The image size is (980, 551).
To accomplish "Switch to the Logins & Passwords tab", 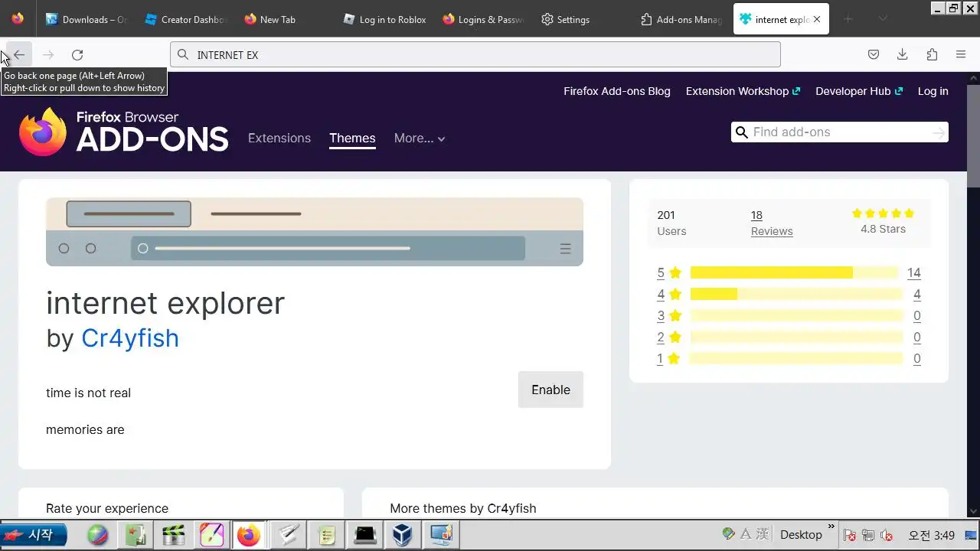I will [x=482, y=19].
